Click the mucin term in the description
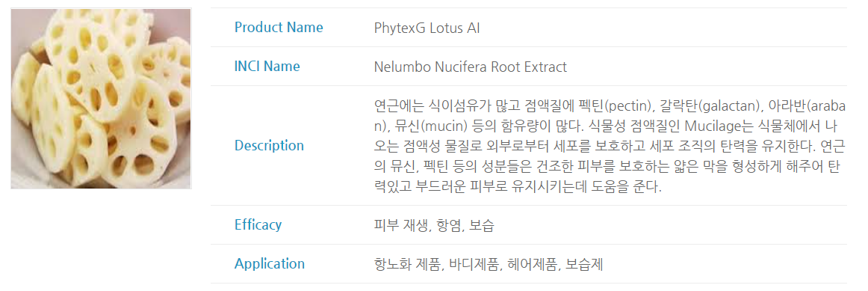 point(433,126)
